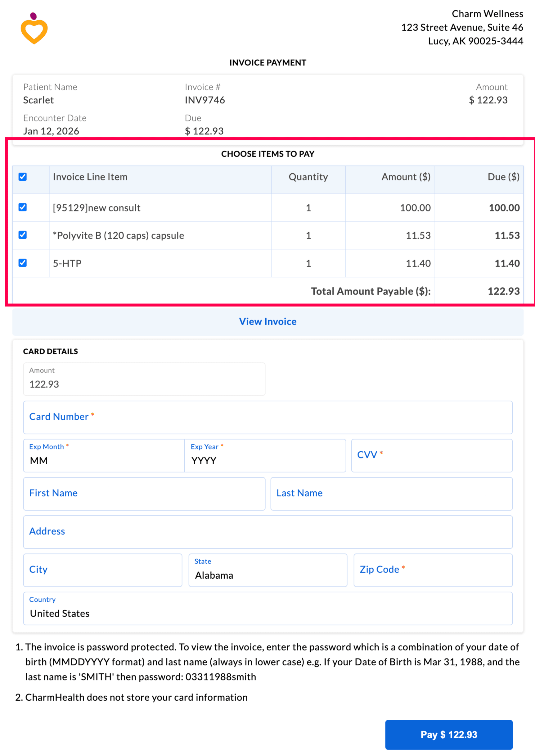Image resolution: width=535 pixels, height=756 pixels.
Task: Toggle the select-all items checkbox
Action: 22,177
